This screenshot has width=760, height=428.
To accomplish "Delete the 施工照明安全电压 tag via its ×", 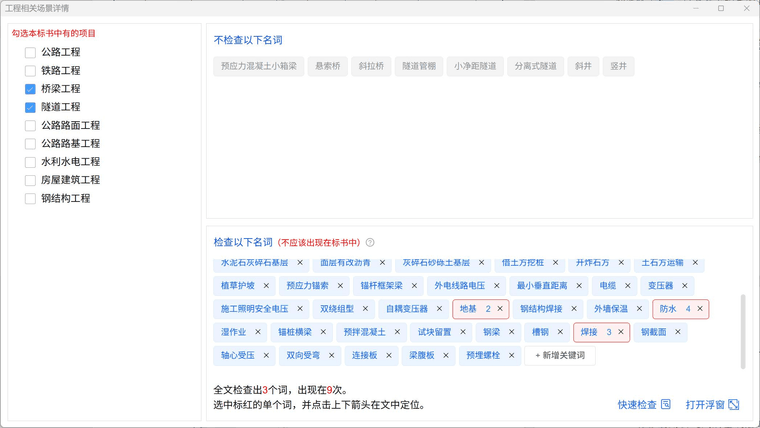I will point(300,309).
